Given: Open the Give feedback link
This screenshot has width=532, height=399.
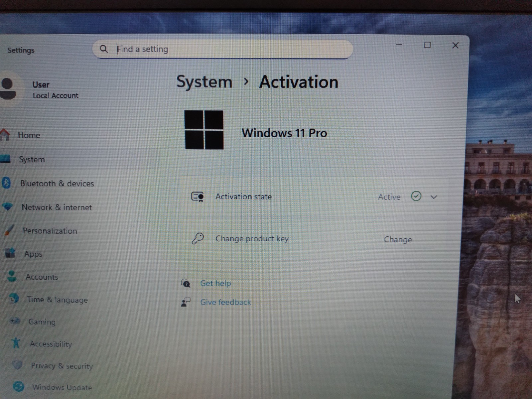Looking at the screenshot, I should tap(225, 302).
